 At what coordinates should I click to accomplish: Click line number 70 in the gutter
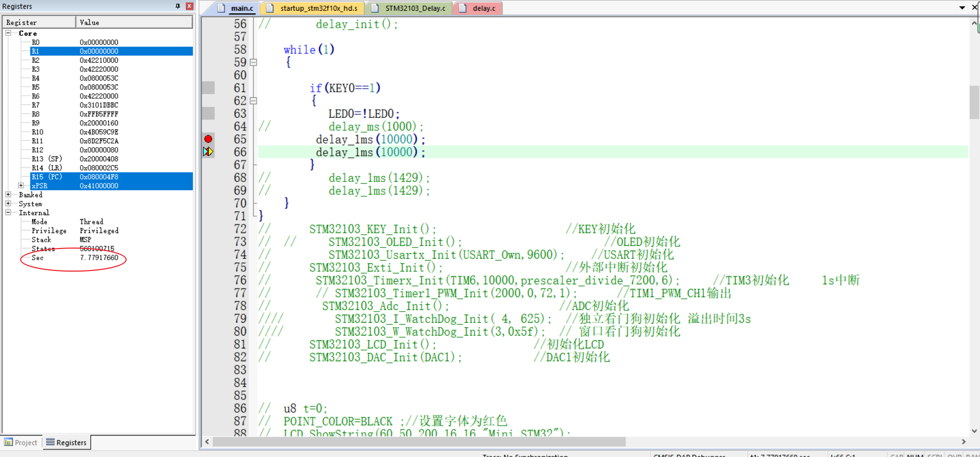coord(240,203)
